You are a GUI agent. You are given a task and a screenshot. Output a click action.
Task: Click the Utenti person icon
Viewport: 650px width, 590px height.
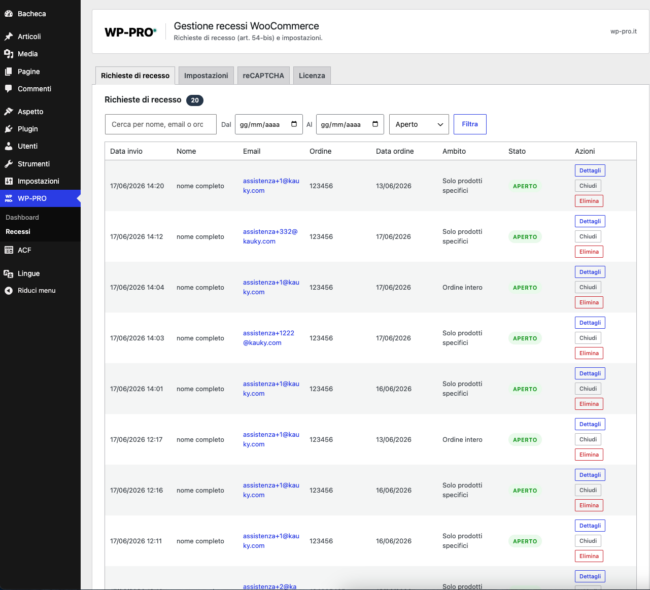[x=8, y=146]
